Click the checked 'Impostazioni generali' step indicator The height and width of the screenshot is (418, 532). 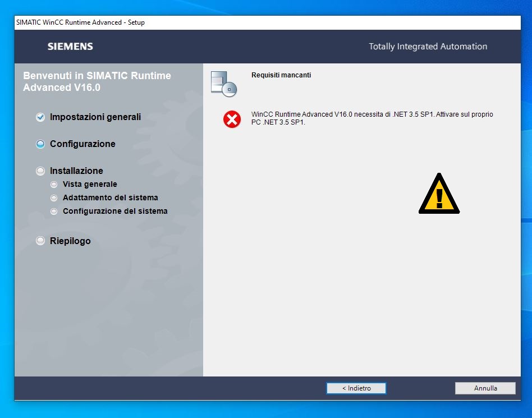pos(40,117)
